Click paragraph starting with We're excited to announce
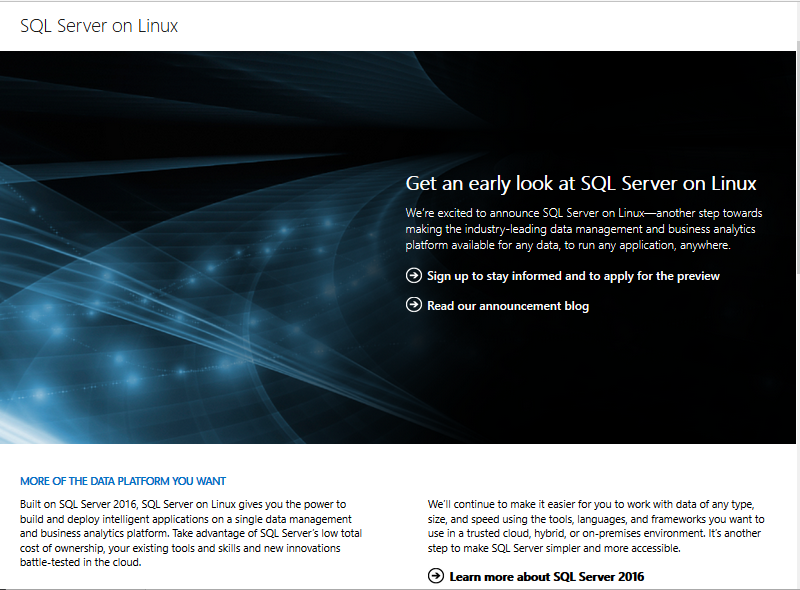The width and height of the screenshot is (800, 590). pyautogui.click(x=584, y=229)
